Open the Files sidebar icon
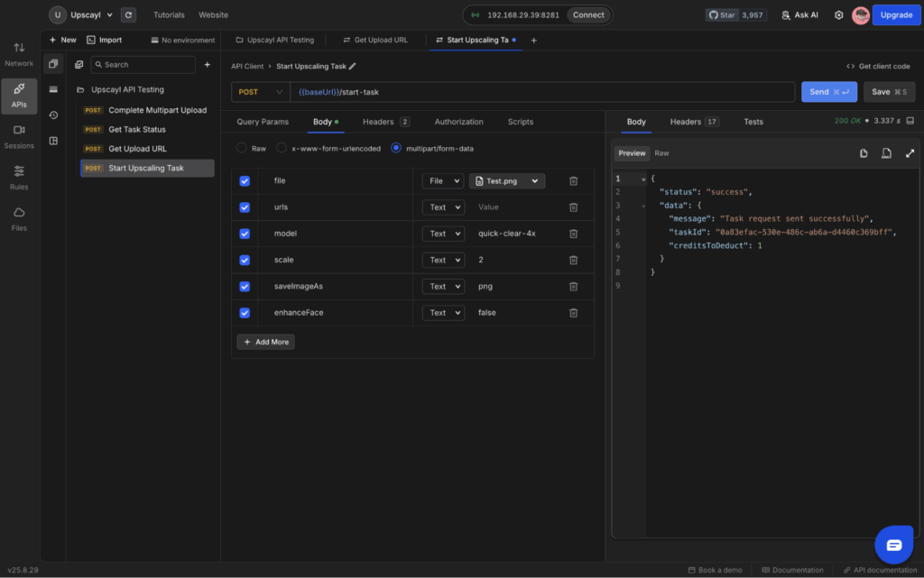The height and width of the screenshot is (578, 924). click(x=19, y=218)
